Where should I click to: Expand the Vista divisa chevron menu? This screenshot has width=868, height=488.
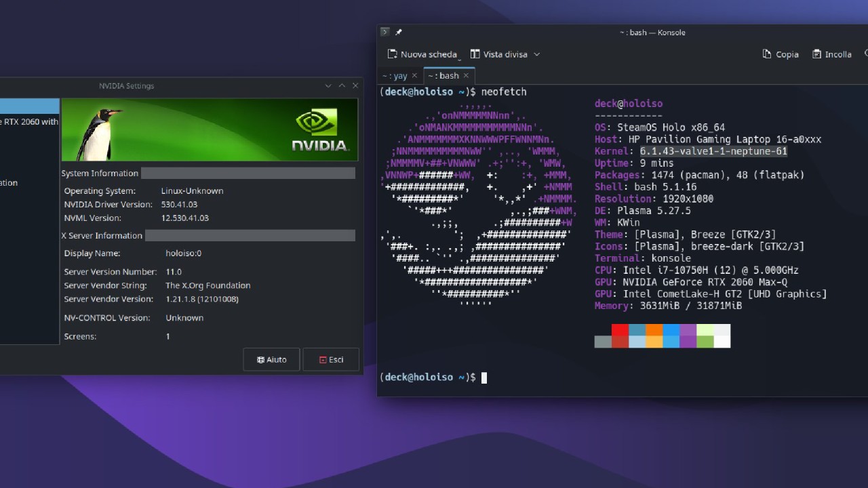[536, 54]
